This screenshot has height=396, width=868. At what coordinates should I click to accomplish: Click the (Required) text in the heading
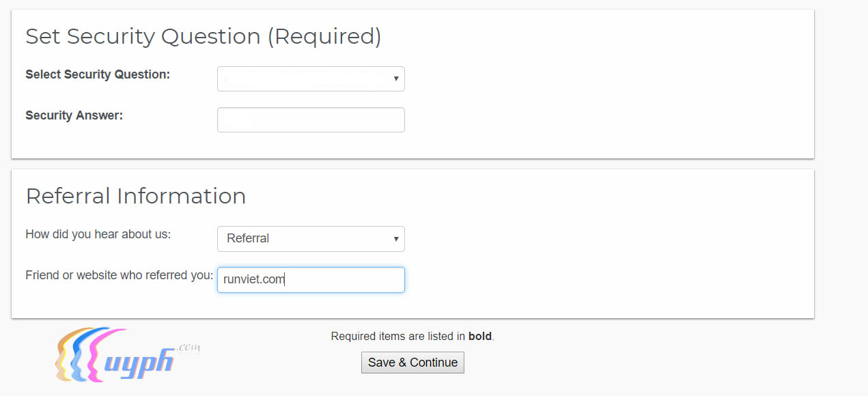tap(324, 37)
